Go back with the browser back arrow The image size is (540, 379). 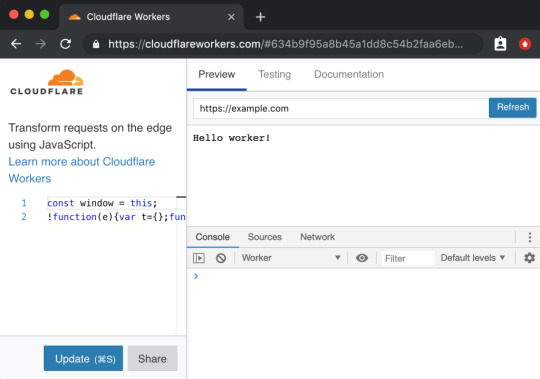pos(16,44)
